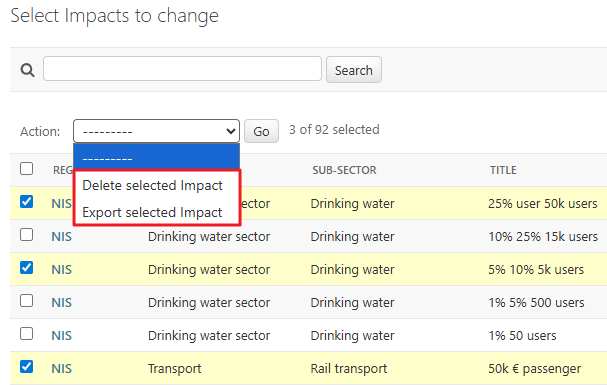The image size is (607, 385).
Task: Check the 1% 50 users row
Action: 26,334
